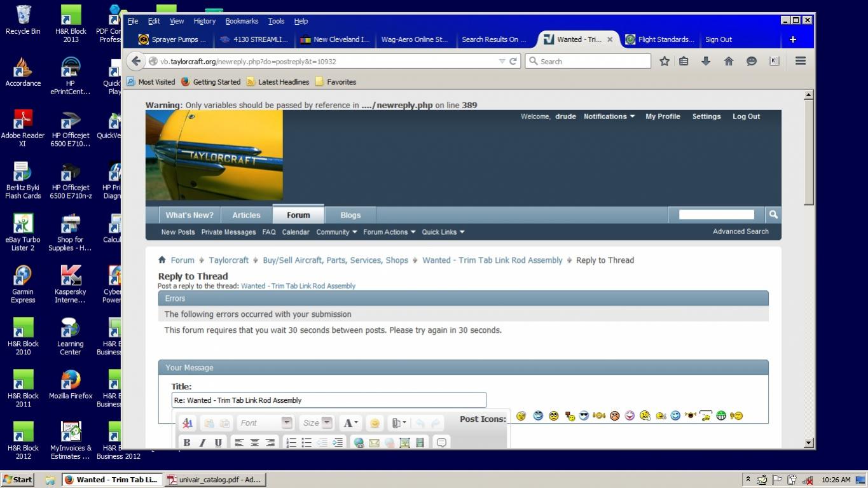Increase indent in the editor
The width and height of the screenshot is (868, 488).
pos(338,442)
